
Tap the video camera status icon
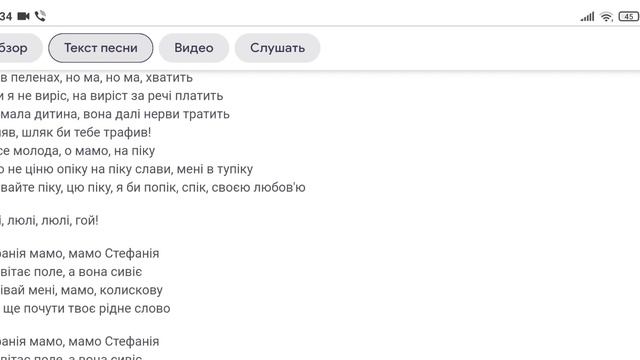click(x=23, y=16)
